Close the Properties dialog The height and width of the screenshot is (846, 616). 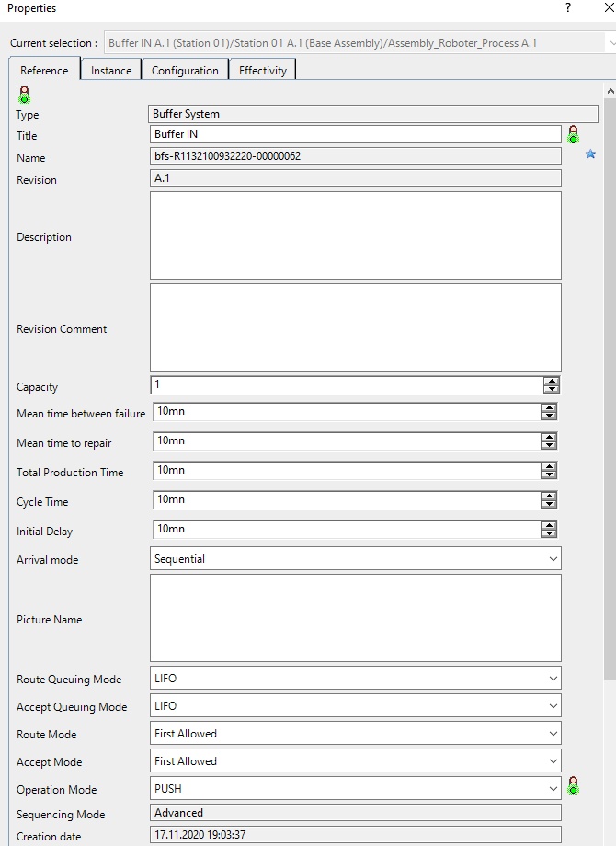(609, 7)
